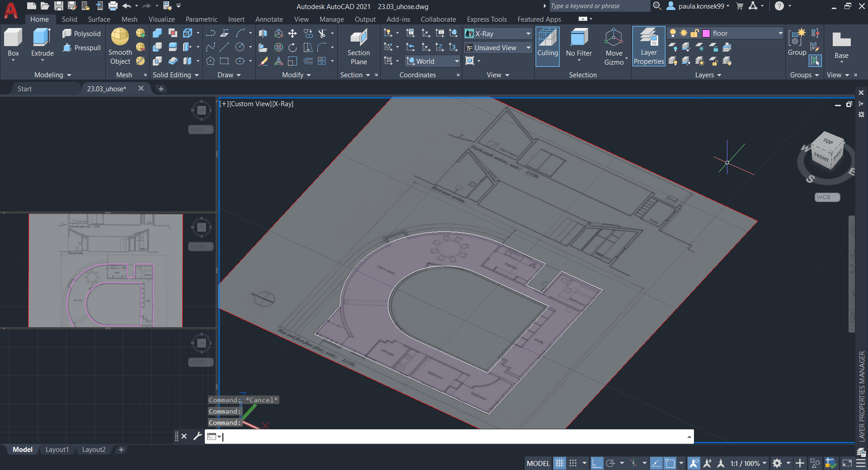Open the Visualize ribbon tab
The height and width of the screenshot is (470, 868).
click(161, 19)
